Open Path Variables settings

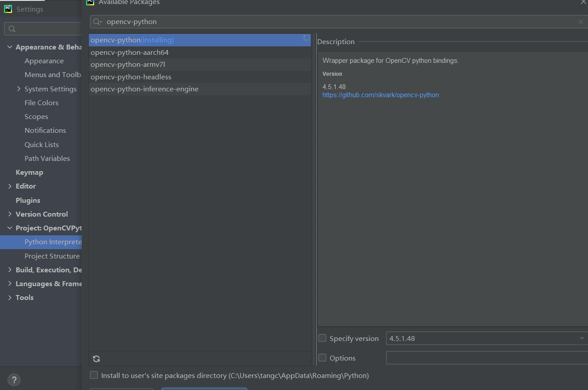click(47, 158)
